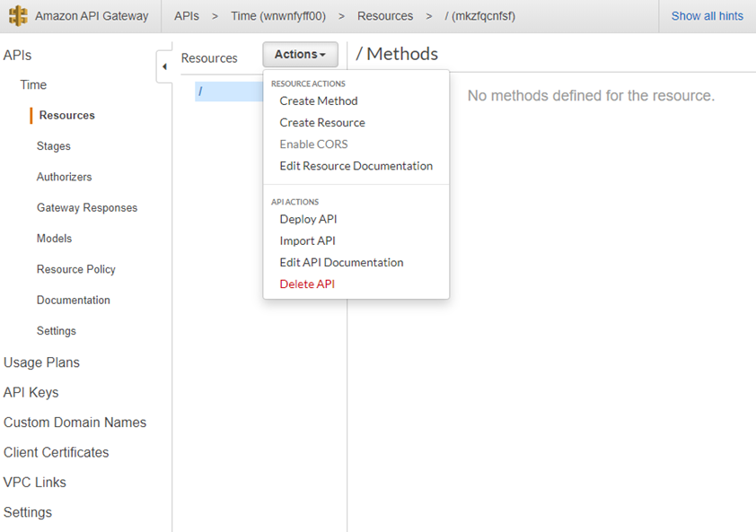The height and width of the screenshot is (532, 756).
Task: Click the red Delete API option
Action: (307, 284)
